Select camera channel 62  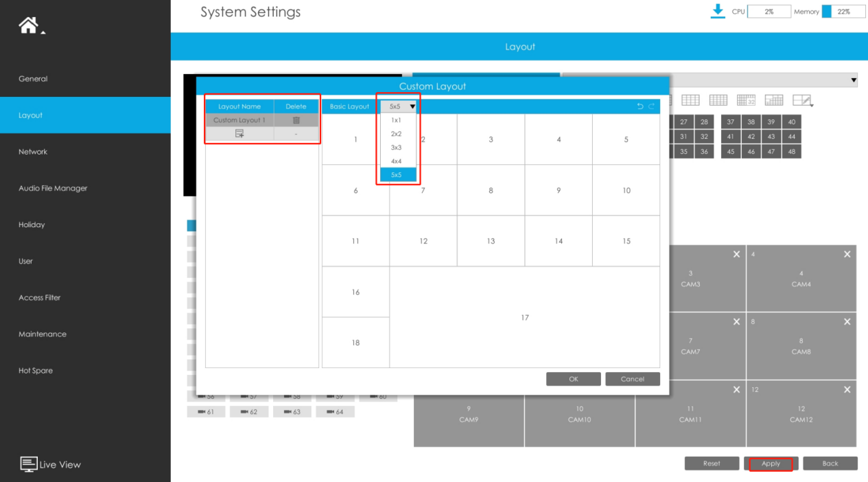[249, 412]
